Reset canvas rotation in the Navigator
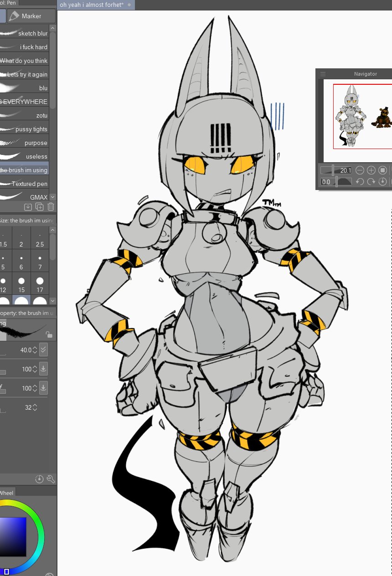The width and height of the screenshot is (392, 576). click(383, 181)
